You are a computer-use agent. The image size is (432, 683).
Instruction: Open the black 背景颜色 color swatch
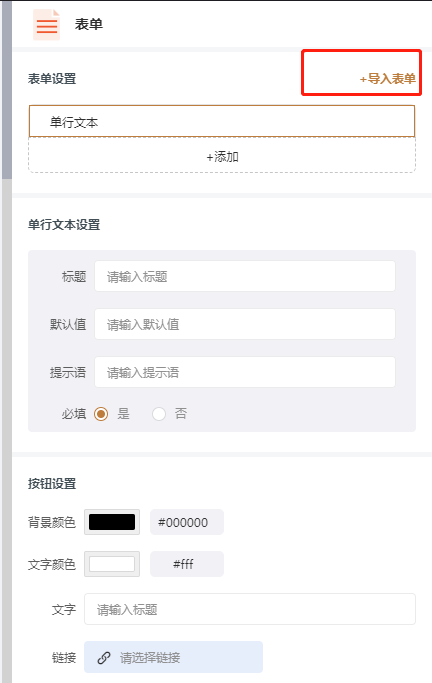click(112, 522)
